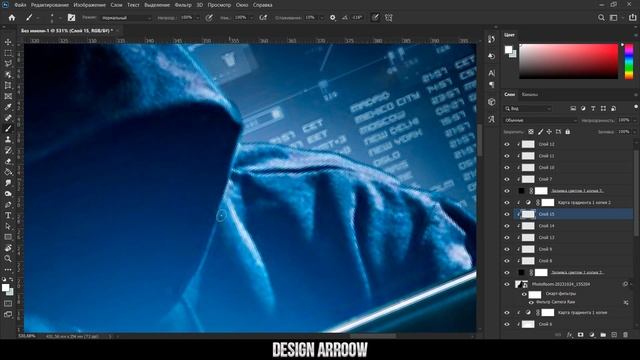
Task: Click the search icon at top right
Action: 601,18
